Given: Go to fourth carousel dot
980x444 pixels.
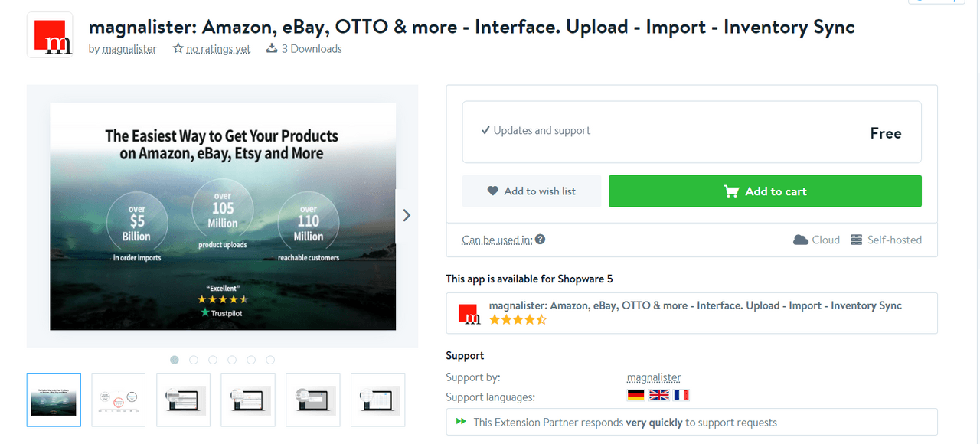Looking at the screenshot, I should (232, 360).
